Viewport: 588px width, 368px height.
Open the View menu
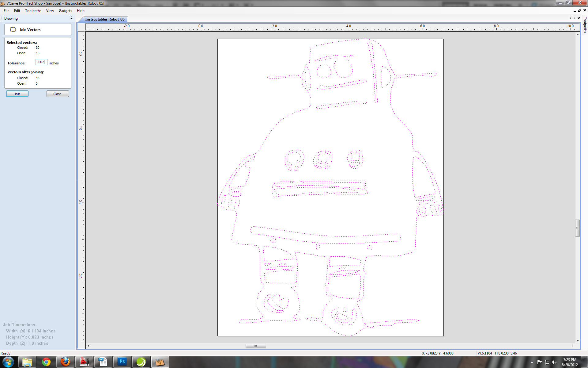coord(50,11)
